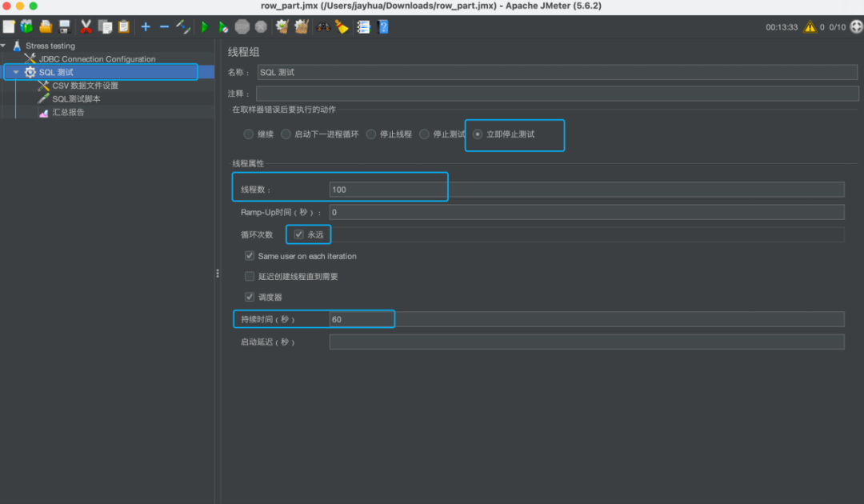Image resolution: width=864 pixels, height=504 pixels.
Task: Click the Cut scissors icon
Action: coord(86,26)
